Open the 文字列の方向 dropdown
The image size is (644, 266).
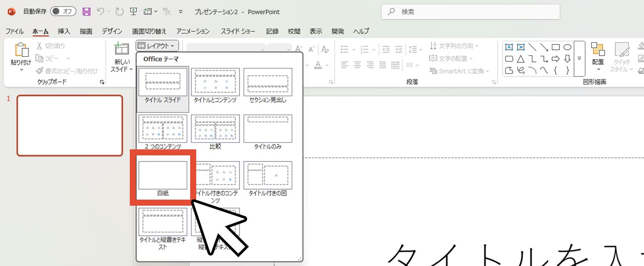454,46
